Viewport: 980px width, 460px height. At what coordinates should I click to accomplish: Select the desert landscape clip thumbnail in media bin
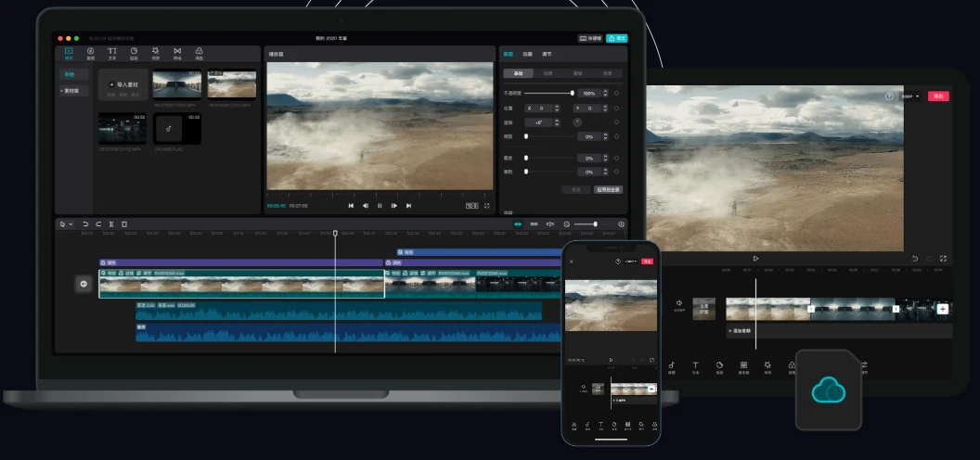[x=232, y=84]
